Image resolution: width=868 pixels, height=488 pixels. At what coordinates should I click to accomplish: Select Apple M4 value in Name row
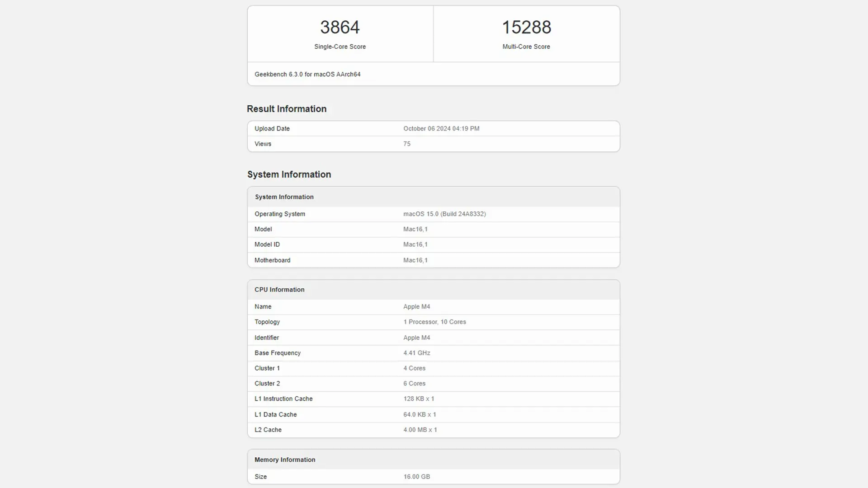click(x=417, y=306)
